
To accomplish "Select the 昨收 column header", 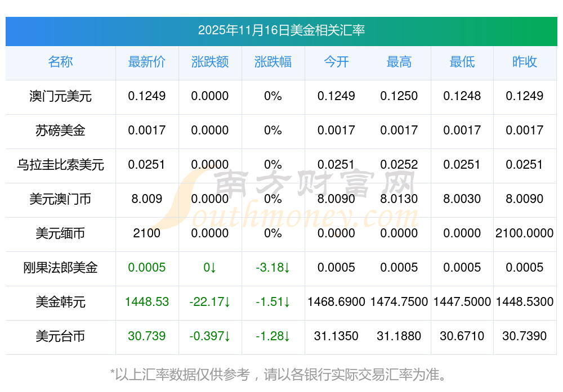I will point(524,62).
